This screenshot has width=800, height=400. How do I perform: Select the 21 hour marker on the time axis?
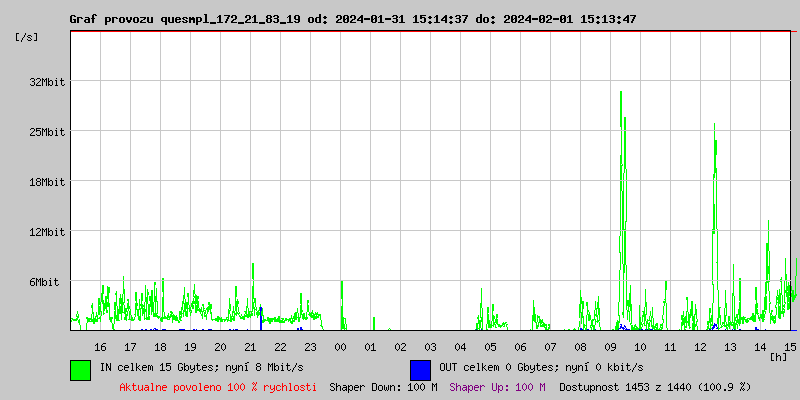click(x=250, y=346)
